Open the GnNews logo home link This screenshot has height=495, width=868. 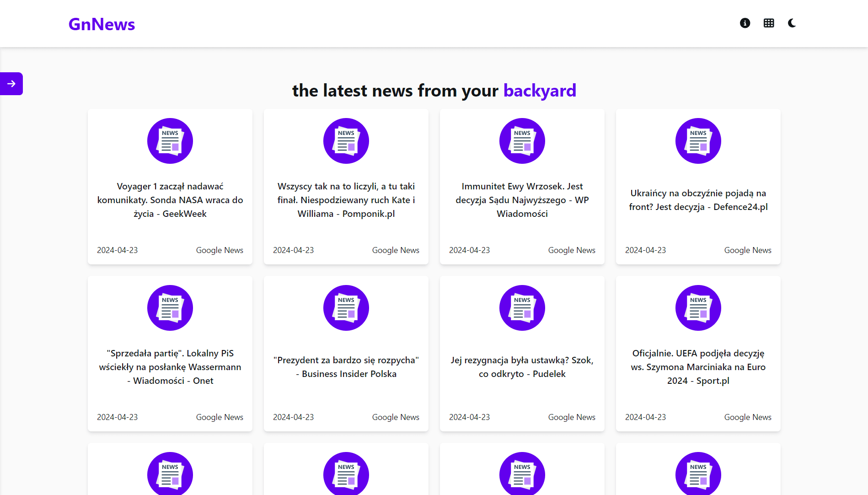(x=102, y=24)
